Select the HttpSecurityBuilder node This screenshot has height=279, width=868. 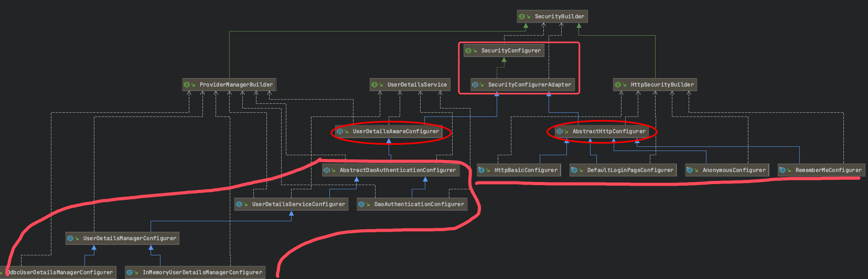click(x=655, y=84)
